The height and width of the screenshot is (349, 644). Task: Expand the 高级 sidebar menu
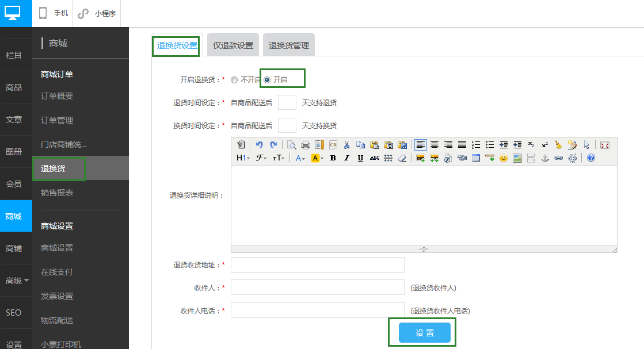click(17, 281)
